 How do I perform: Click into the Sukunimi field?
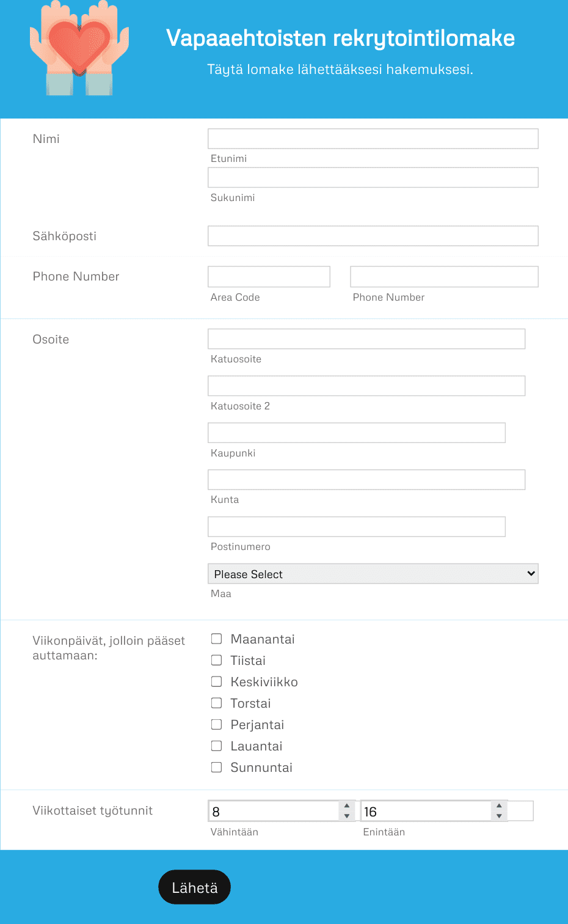[x=373, y=178]
